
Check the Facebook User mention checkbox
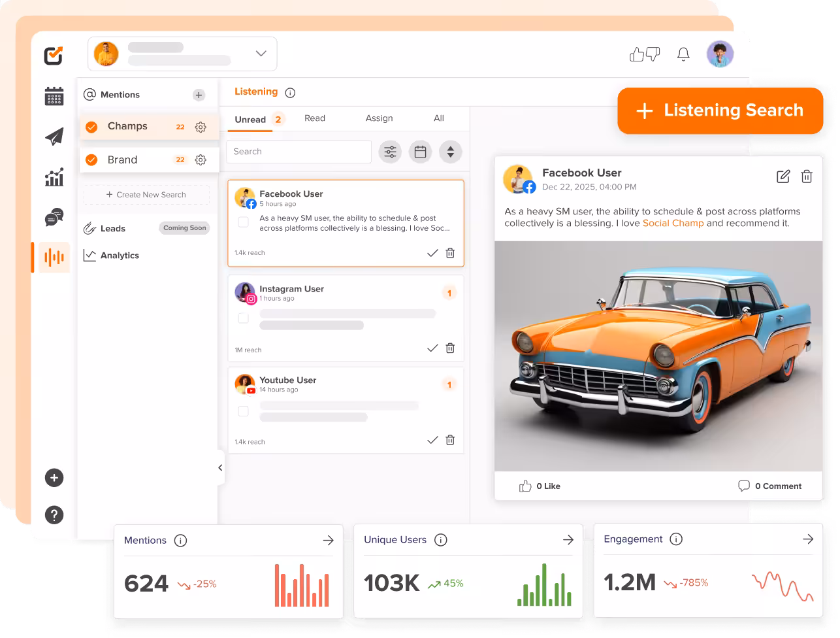click(x=244, y=222)
